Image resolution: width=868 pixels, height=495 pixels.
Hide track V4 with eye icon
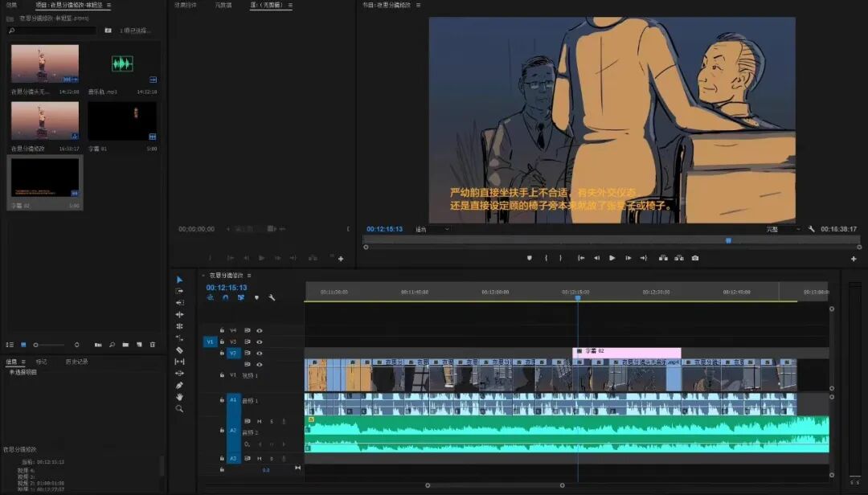[259, 330]
